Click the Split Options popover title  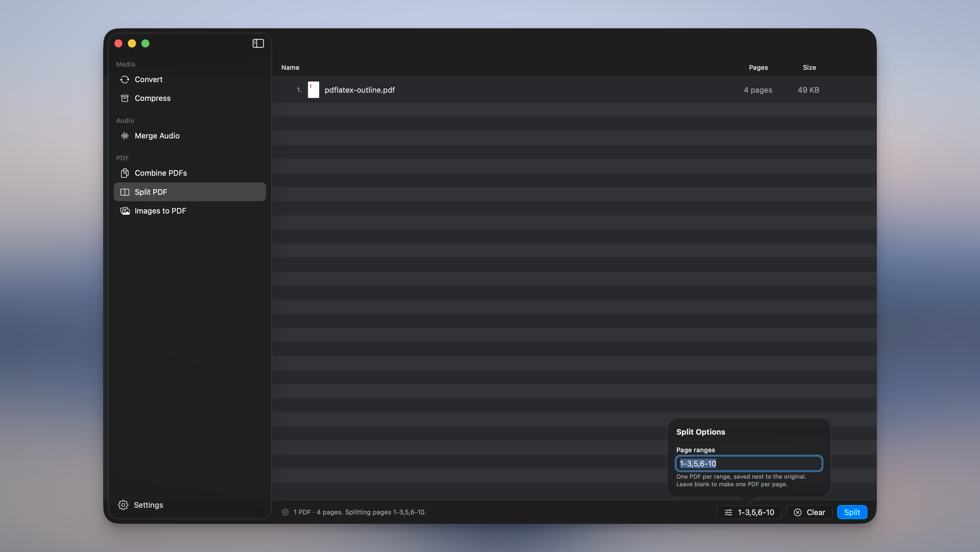point(700,432)
